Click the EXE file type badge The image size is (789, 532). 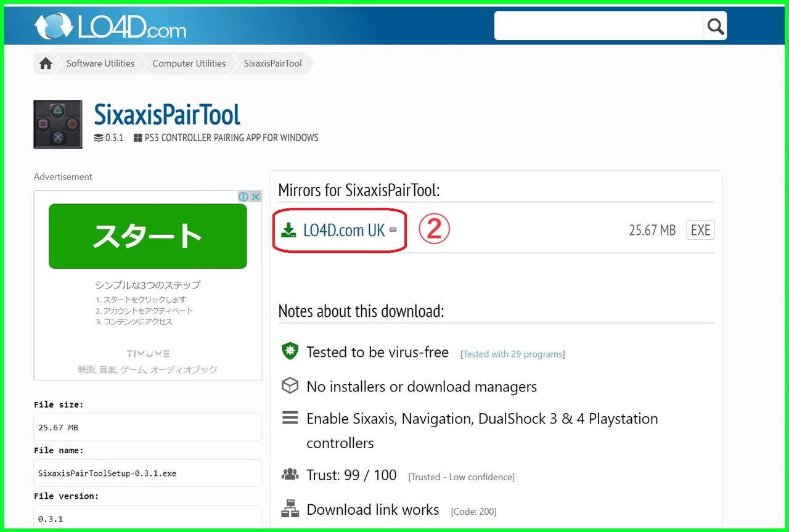pos(700,231)
